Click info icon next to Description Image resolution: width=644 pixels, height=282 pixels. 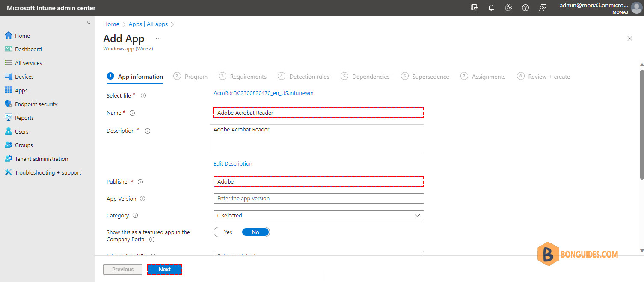tap(148, 131)
